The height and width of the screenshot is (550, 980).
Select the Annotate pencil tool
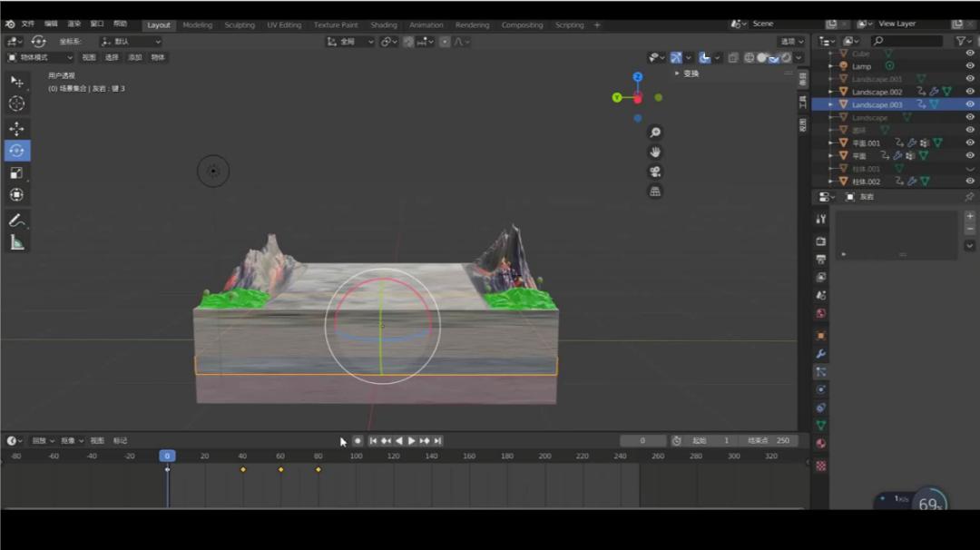point(16,221)
